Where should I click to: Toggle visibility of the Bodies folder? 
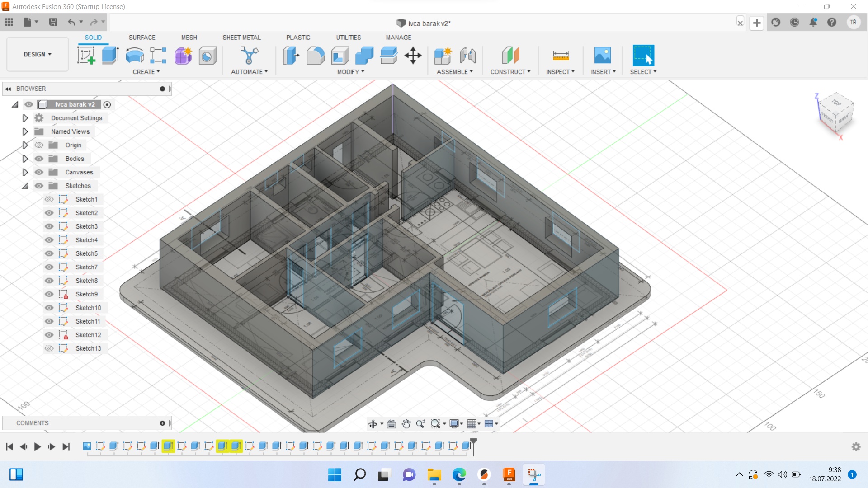[x=39, y=159]
